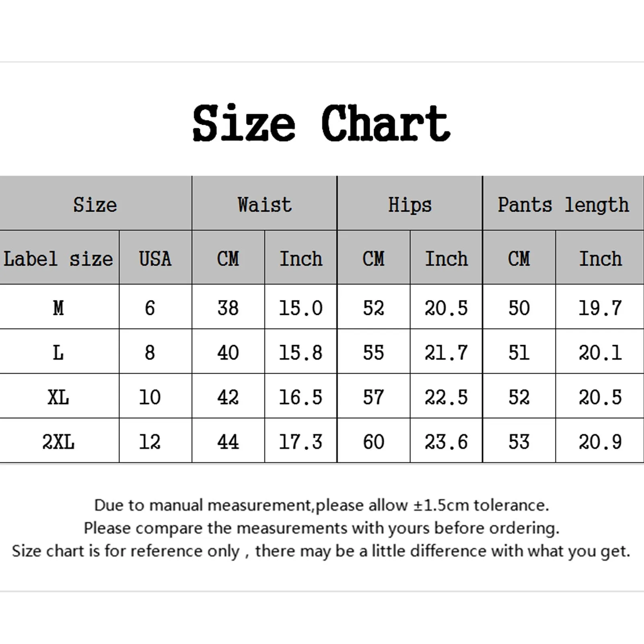Screen dimensions: 644x644
Task: Select the L label size cell
Action: tap(58, 353)
